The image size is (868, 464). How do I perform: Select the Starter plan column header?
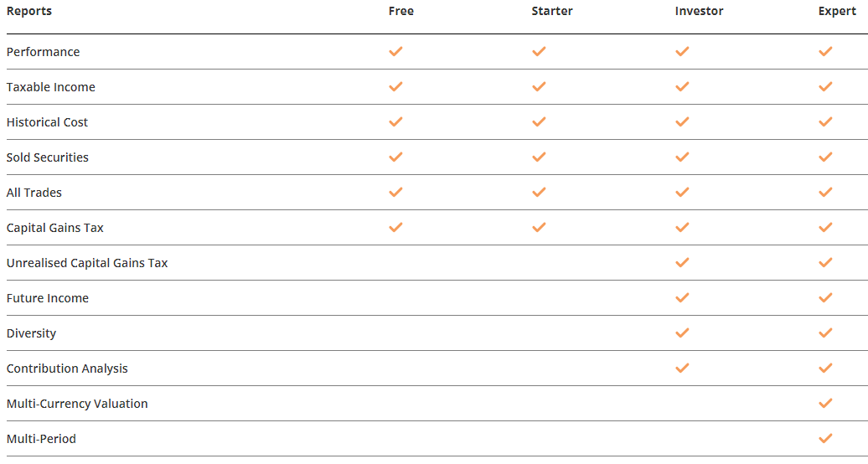[552, 11]
